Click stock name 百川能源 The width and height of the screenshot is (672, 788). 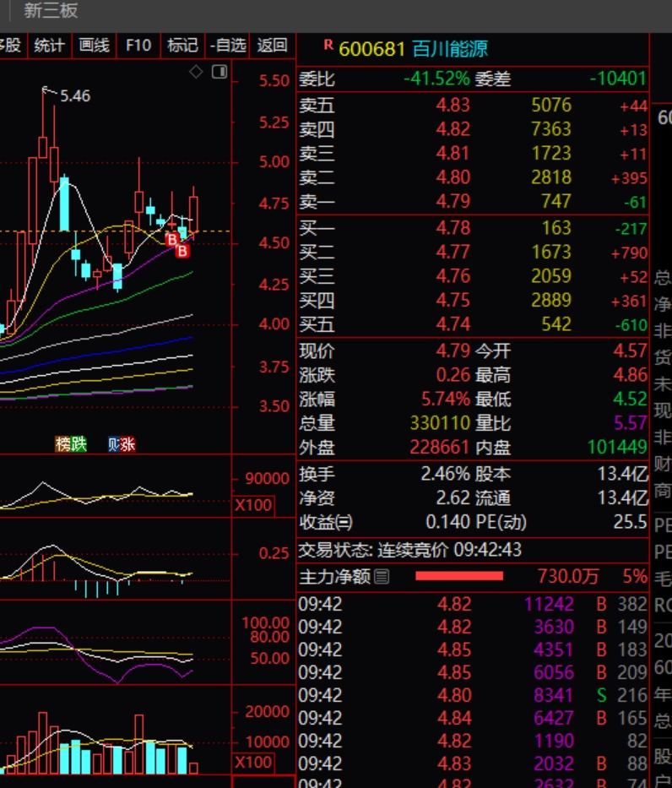pyautogui.click(x=450, y=49)
